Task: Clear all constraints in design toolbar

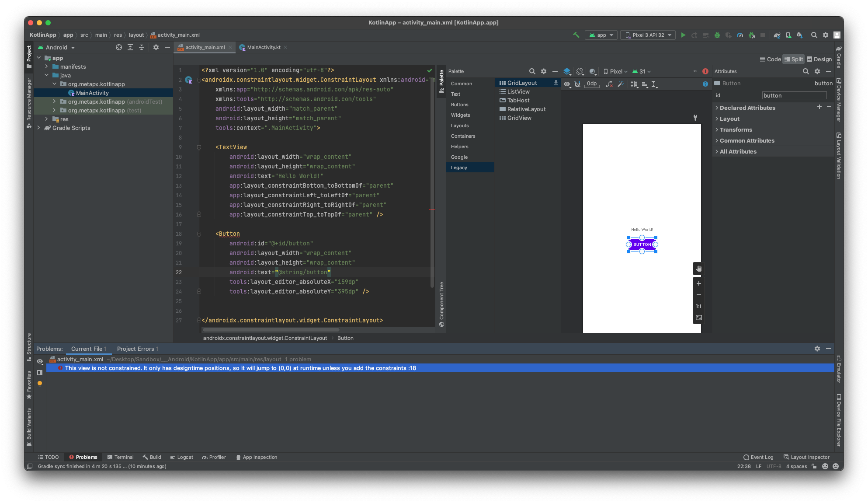Action: (609, 84)
